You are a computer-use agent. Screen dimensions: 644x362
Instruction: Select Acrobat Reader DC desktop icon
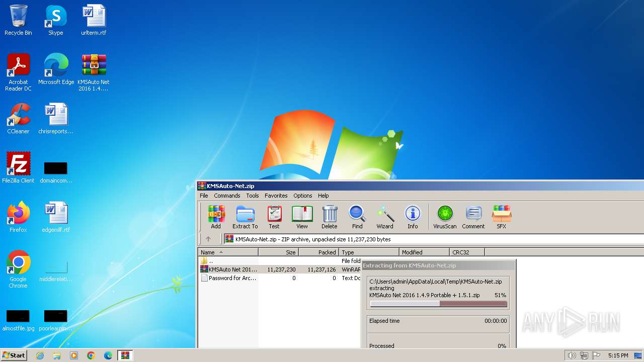tap(18, 73)
